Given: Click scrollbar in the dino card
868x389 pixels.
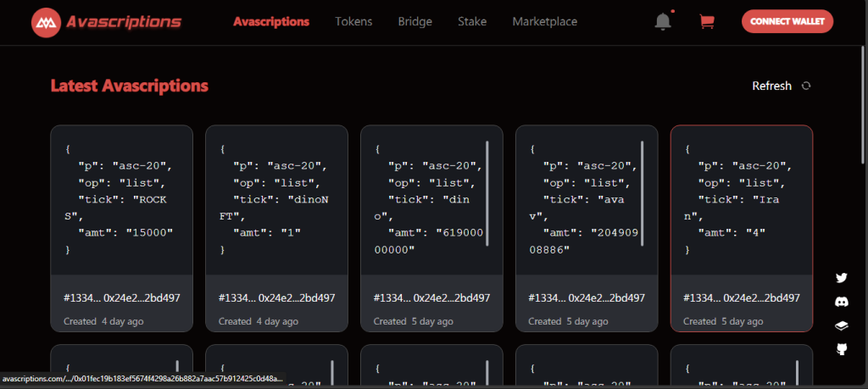Looking at the screenshot, I should (x=487, y=193).
